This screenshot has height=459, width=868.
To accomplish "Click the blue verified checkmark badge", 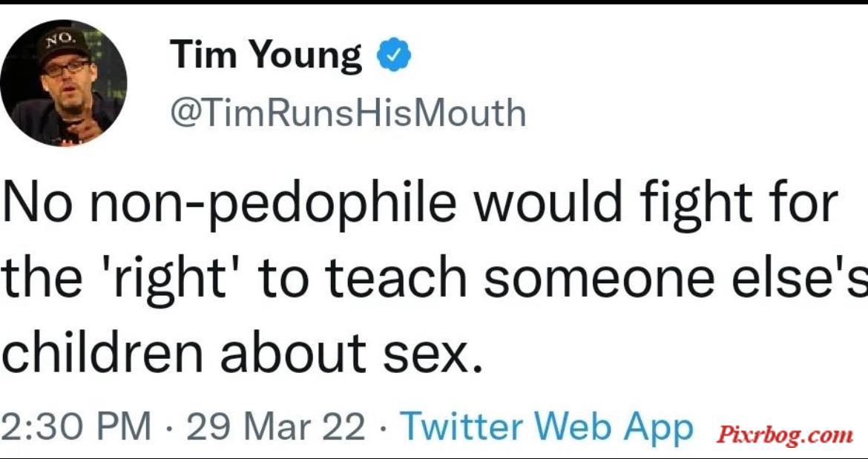I will [394, 55].
